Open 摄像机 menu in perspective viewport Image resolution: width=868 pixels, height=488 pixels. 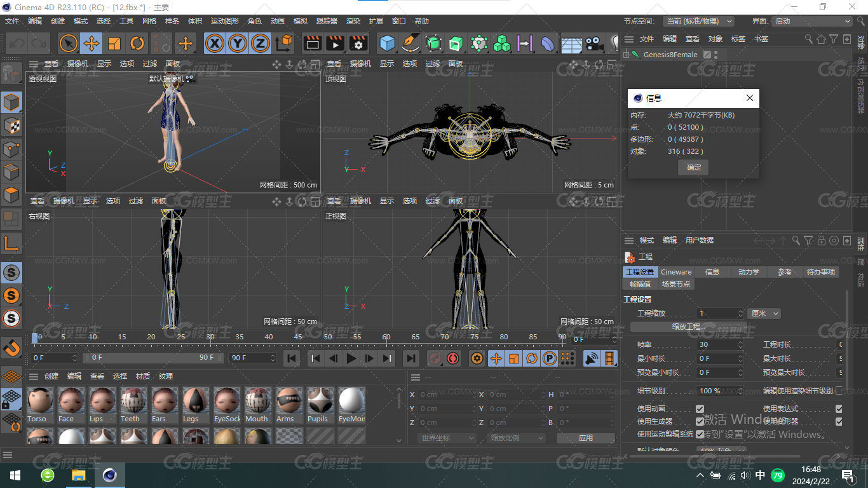78,64
